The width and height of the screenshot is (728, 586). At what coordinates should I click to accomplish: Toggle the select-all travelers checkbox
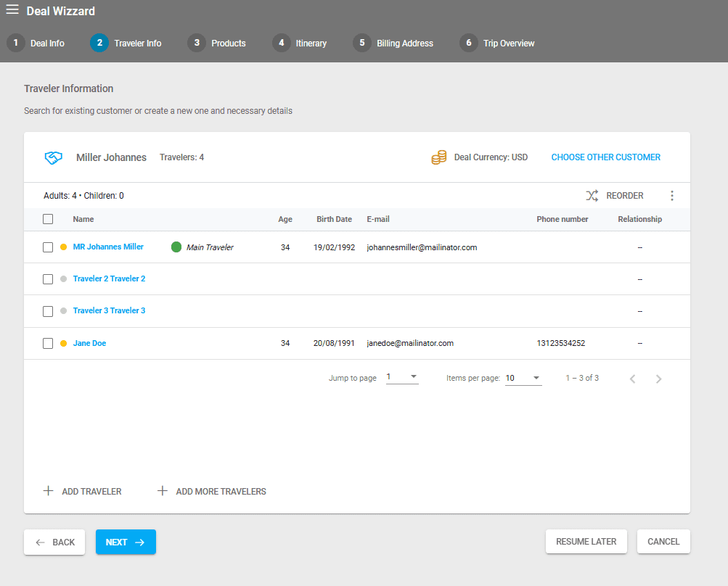pos(48,219)
